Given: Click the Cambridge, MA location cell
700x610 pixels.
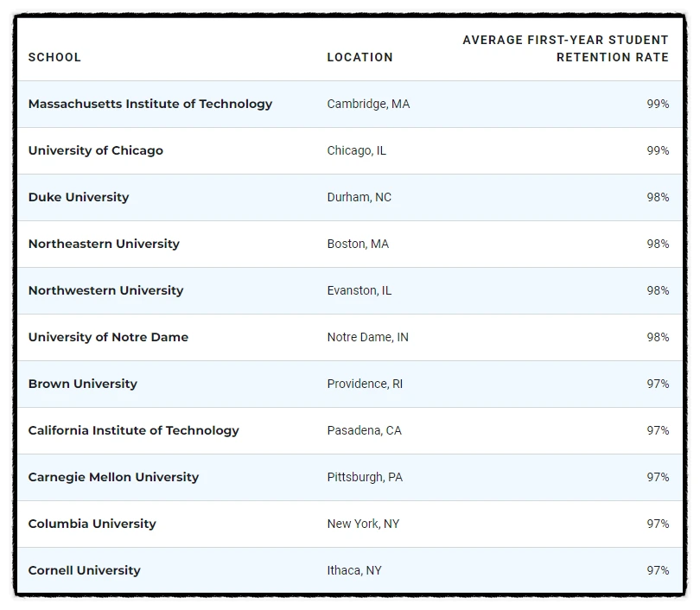Looking at the screenshot, I should click(368, 104).
